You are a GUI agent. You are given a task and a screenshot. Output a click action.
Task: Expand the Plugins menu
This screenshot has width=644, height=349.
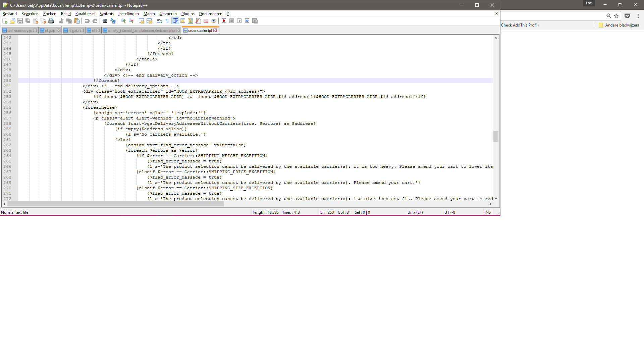pos(188,14)
